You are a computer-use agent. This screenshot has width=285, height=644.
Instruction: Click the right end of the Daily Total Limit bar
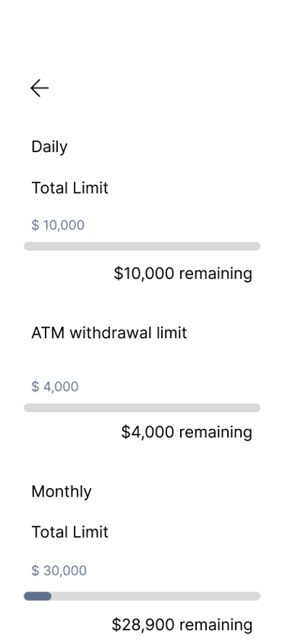(x=256, y=246)
